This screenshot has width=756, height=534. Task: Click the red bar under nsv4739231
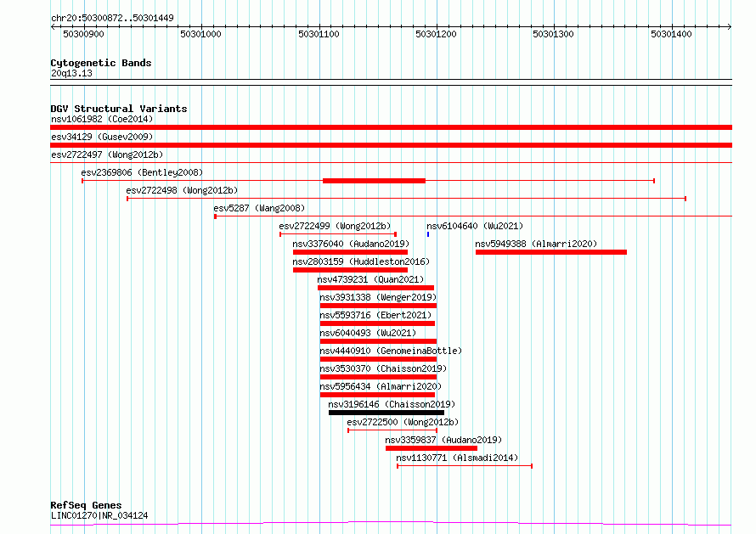375,288
